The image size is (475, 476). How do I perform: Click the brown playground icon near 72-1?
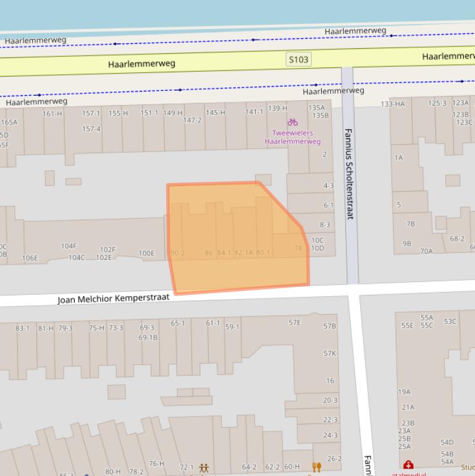204,468
